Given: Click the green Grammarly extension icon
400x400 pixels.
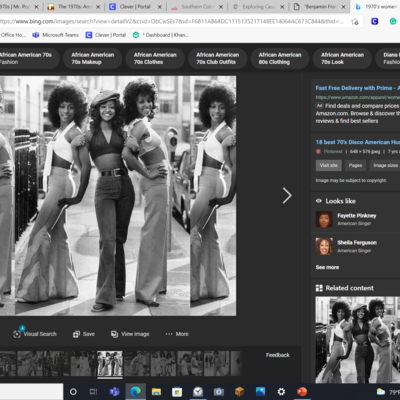Looking at the screenshot, I should coord(393,22).
